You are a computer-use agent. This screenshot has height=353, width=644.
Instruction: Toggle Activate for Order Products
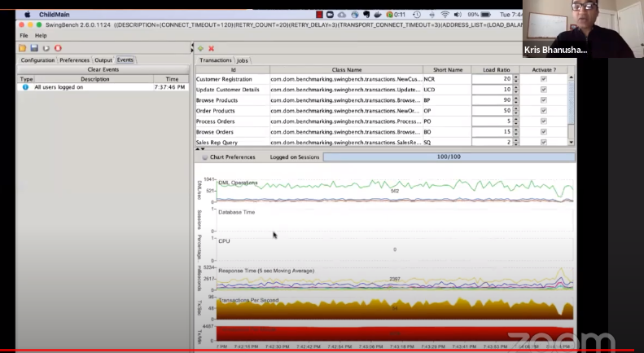pyautogui.click(x=543, y=111)
